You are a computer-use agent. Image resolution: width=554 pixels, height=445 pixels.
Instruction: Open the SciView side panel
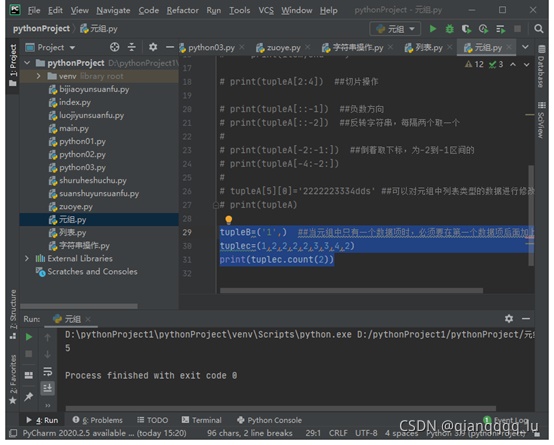(541, 120)
